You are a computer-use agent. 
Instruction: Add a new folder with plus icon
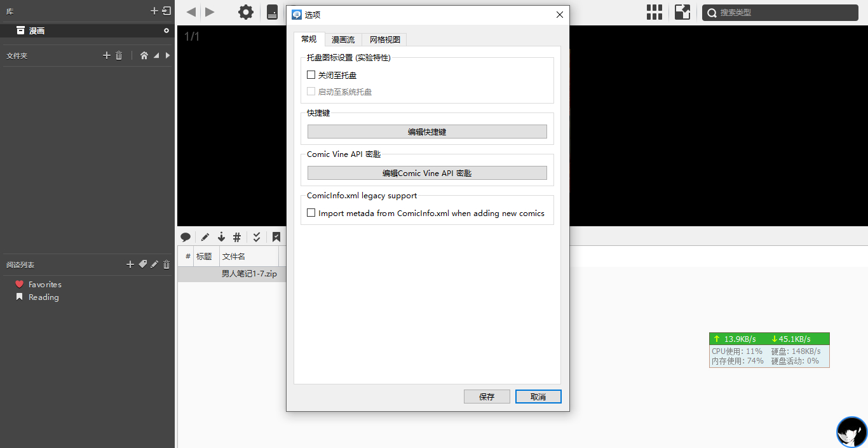point(107,55)
